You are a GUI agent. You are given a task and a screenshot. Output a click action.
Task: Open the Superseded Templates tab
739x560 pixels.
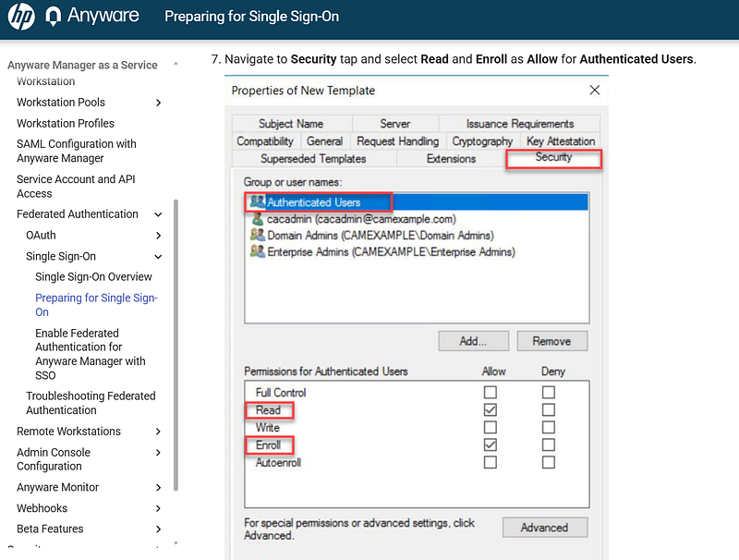pyautogui.click(x=313, y=158)
